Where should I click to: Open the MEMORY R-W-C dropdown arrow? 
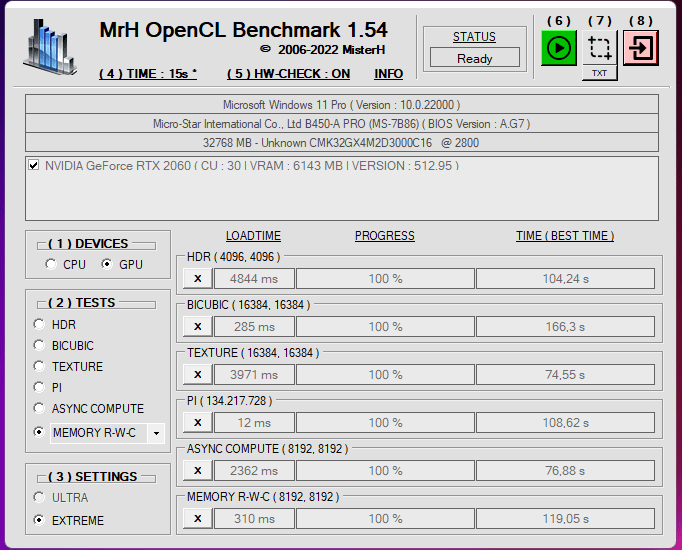tap(156, 433)
